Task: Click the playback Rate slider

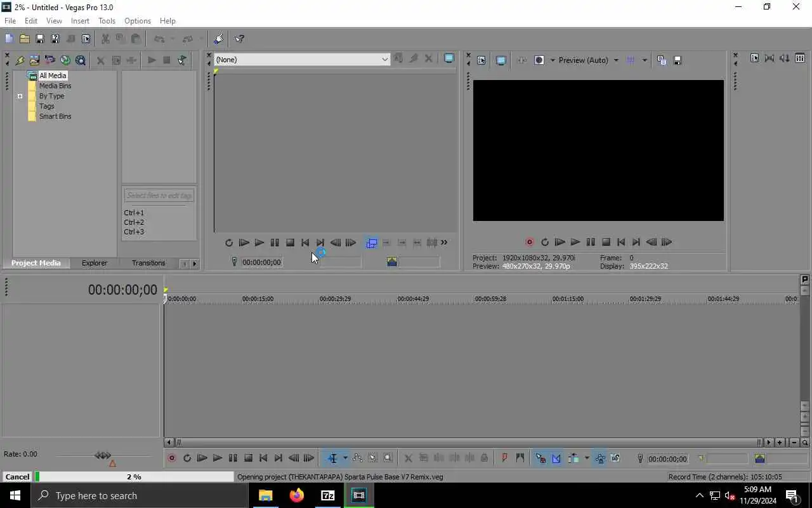Action: 103,455
